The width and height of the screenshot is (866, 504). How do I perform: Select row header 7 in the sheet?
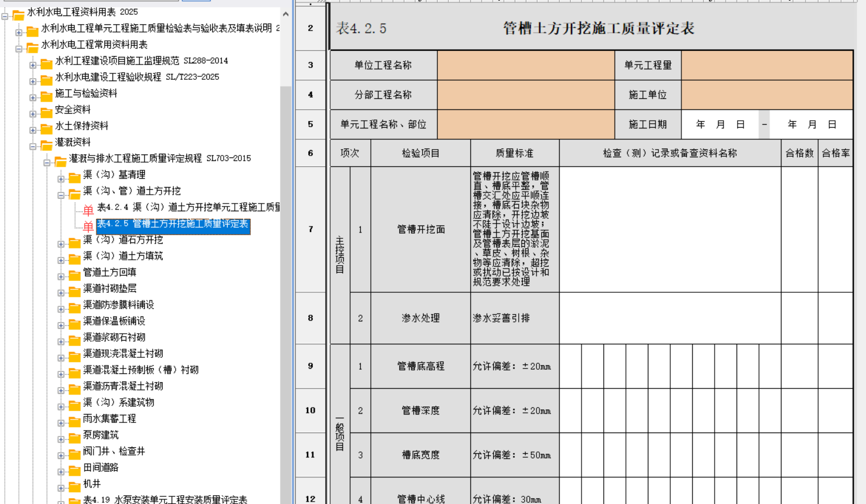(311, 230)
